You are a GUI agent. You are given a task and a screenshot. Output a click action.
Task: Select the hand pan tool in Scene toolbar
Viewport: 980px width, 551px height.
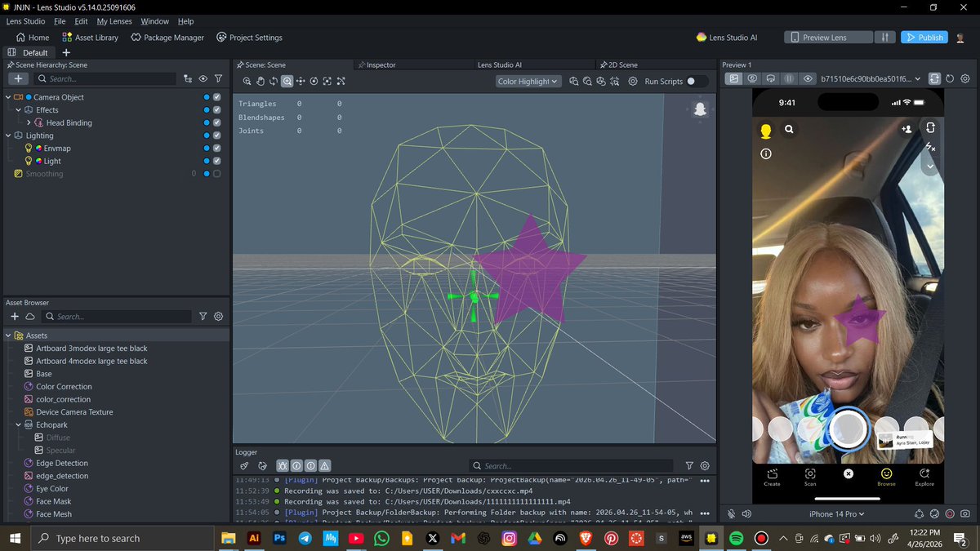point(261,81)
